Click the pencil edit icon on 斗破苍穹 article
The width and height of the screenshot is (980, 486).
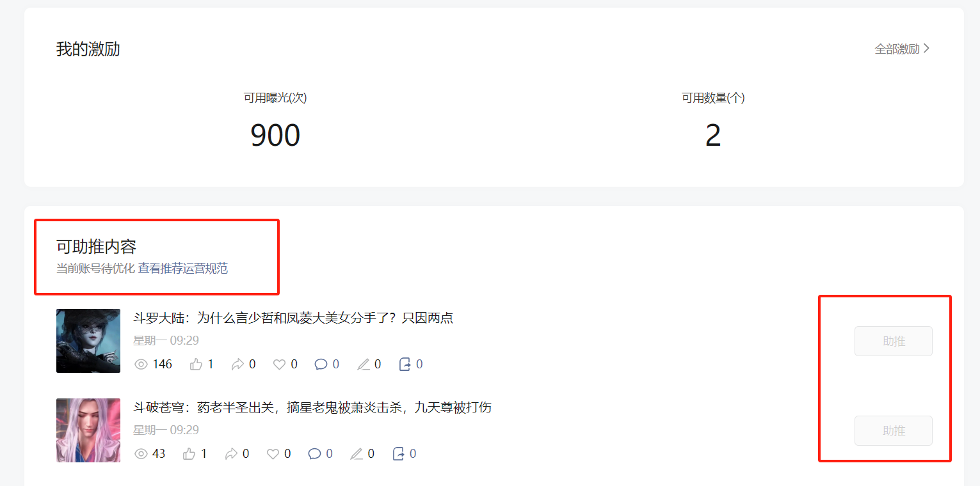click(357, 454)
